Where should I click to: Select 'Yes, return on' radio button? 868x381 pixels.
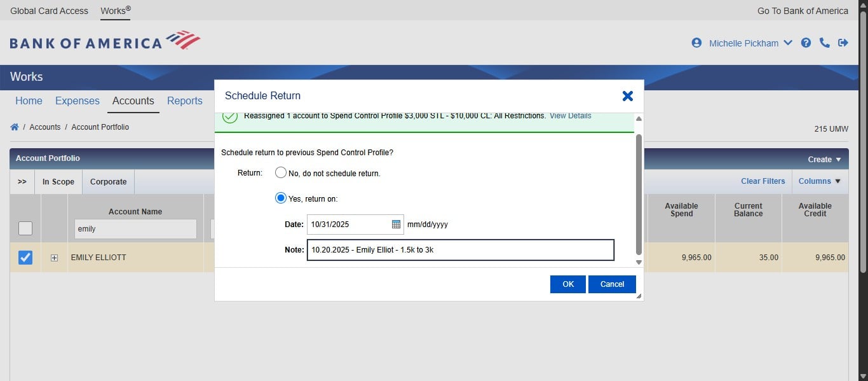[280, 198]
